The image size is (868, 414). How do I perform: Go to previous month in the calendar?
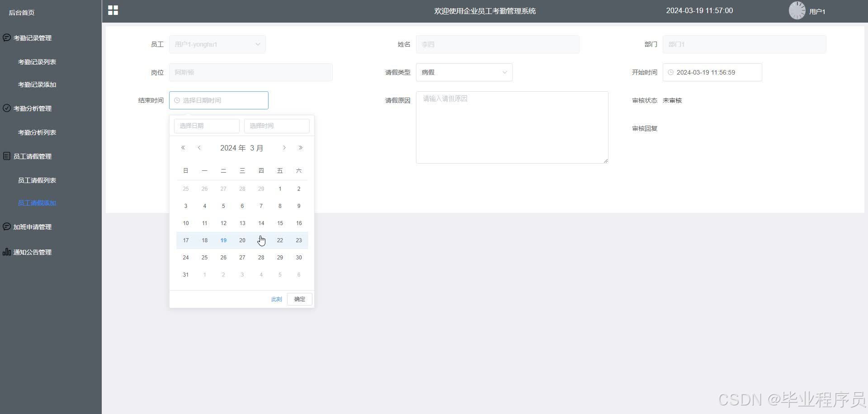(x=199, y=148)
